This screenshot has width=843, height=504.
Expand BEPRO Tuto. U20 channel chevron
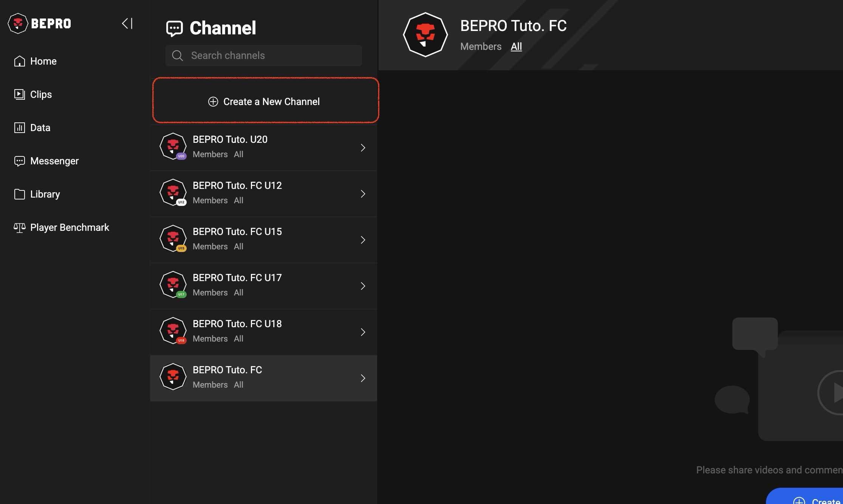pyautogui.click(x=363, y=148)
